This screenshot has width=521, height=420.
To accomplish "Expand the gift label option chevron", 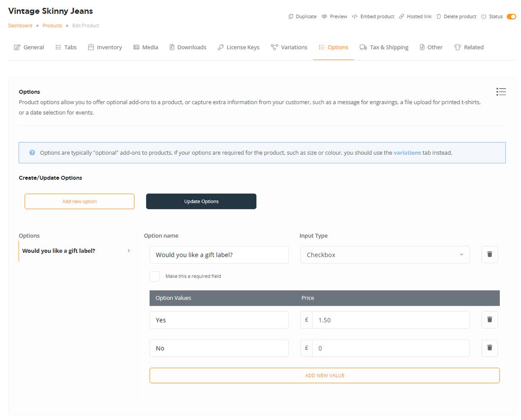I will click(x=129, y=251).
